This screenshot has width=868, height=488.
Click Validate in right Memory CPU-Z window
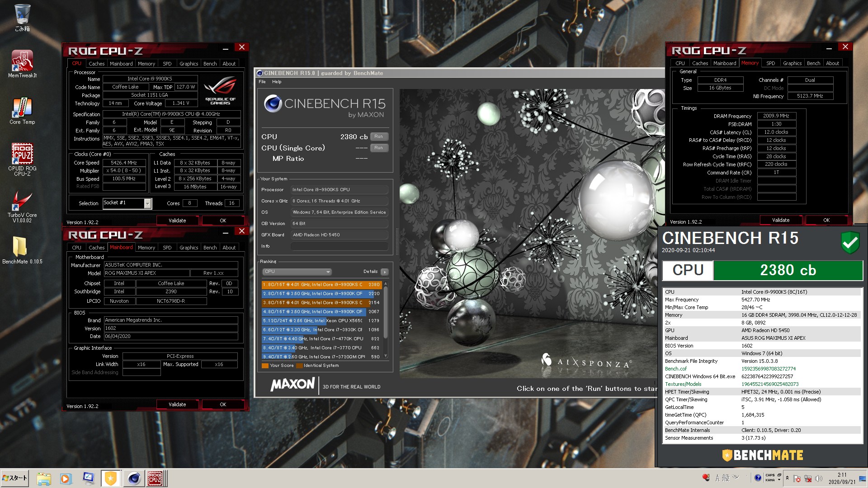click(x=781, y=220)
